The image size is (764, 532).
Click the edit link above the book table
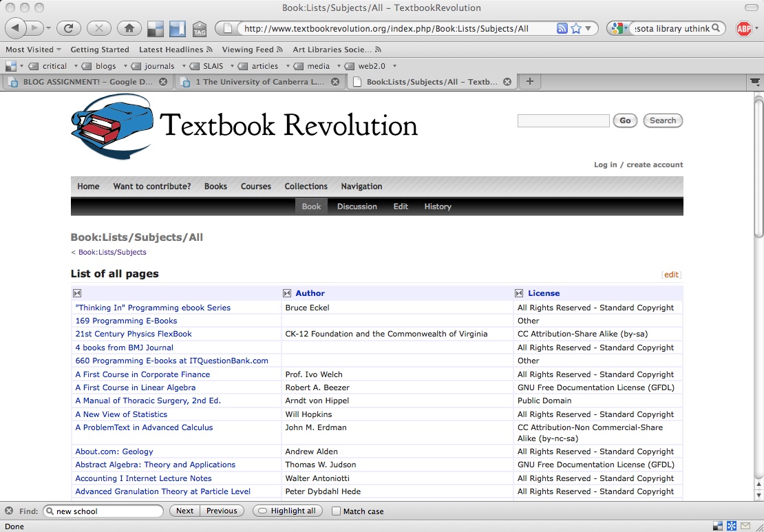point(671,274)
